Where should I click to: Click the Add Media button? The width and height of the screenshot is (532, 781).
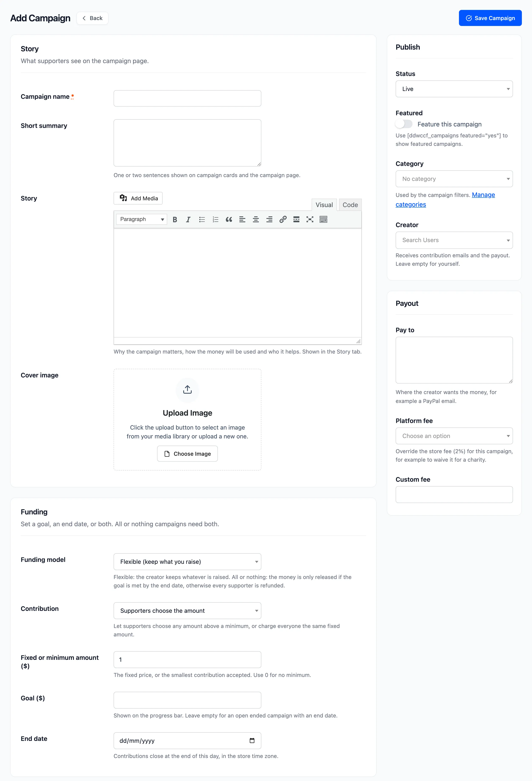(x=138, y=198)
